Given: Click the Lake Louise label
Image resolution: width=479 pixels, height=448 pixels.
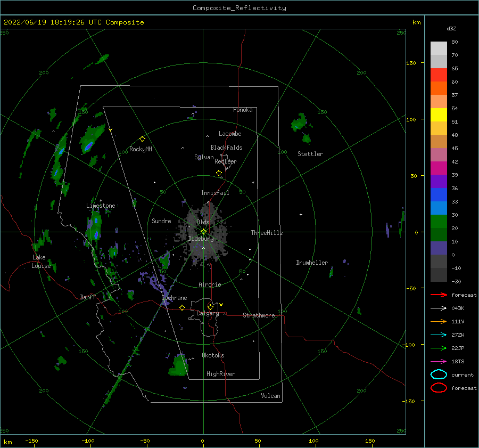Looking at the screenshot, I should (x=41, y=262).
